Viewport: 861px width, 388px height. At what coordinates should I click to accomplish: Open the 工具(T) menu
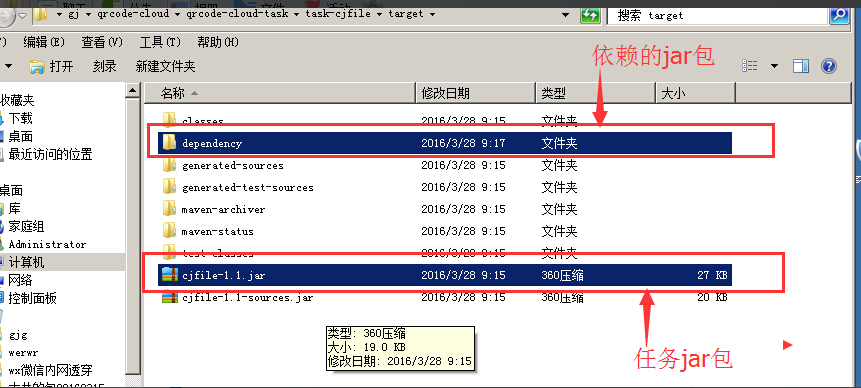tap(160, 42)
